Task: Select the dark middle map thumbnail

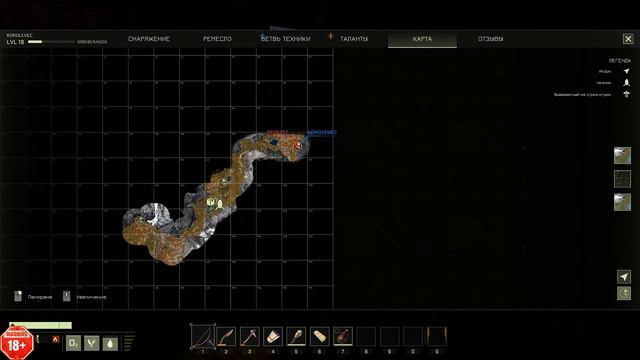Action: click(622, 179)
